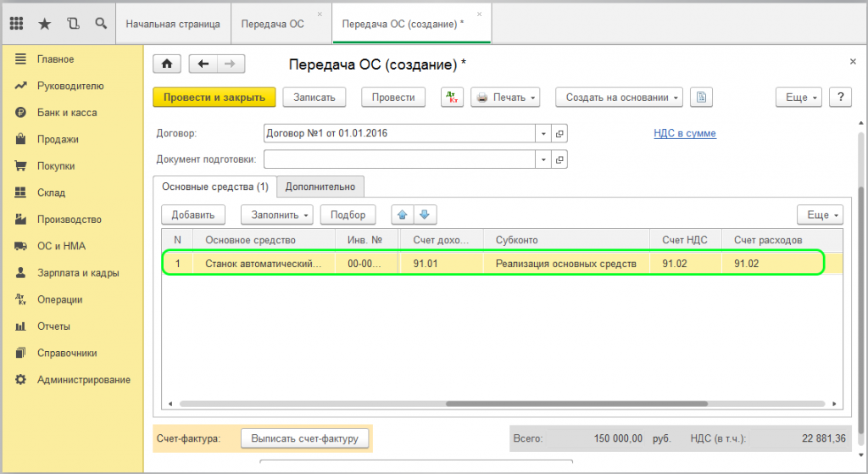Click the Производство factory icon
868x474 pixels.
pyautogui.click(x=20, y=220)
